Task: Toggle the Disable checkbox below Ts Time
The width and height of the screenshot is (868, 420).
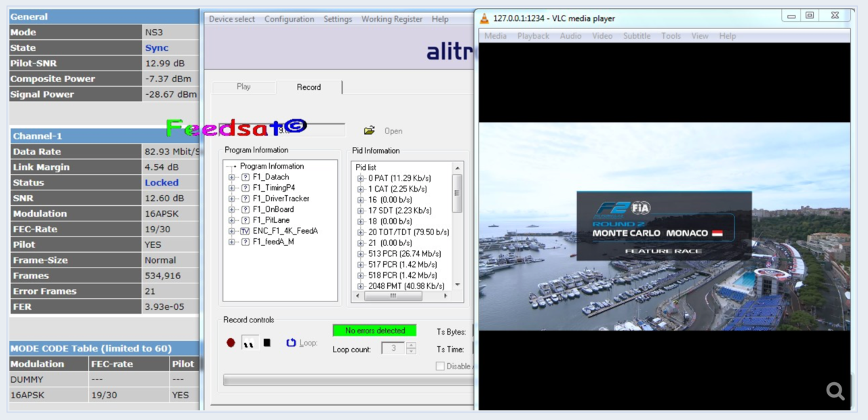Action: [440, 366]
